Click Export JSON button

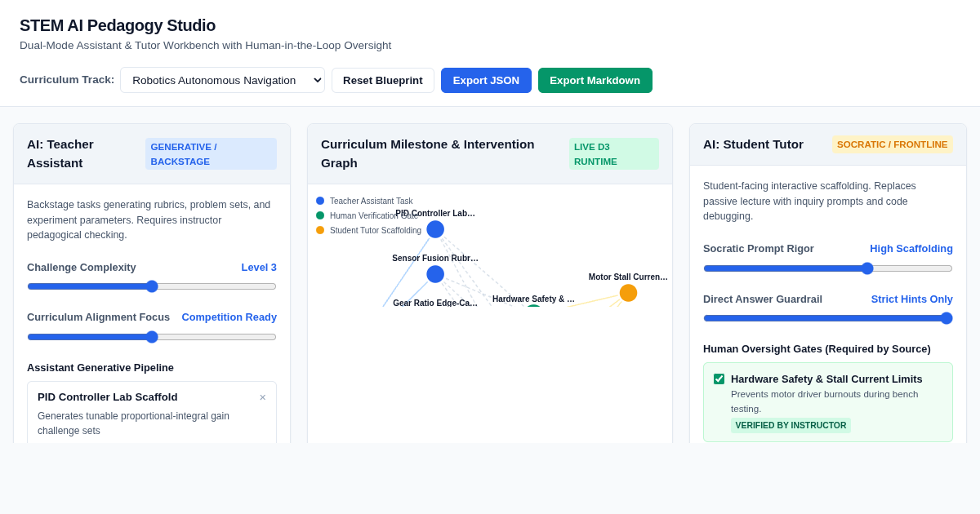486,80
